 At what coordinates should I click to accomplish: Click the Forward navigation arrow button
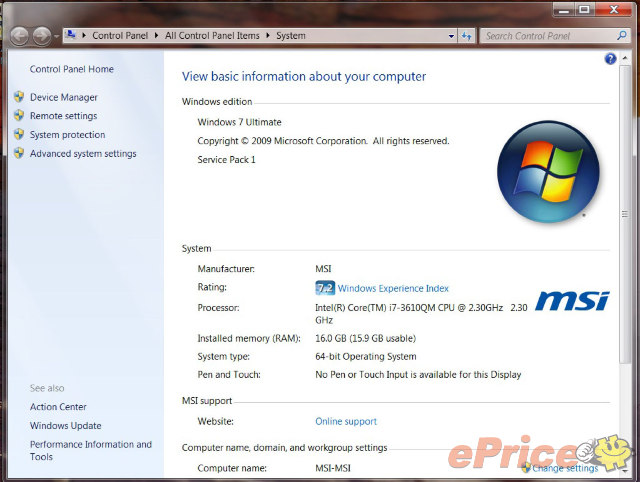click(x=41, y=36)
